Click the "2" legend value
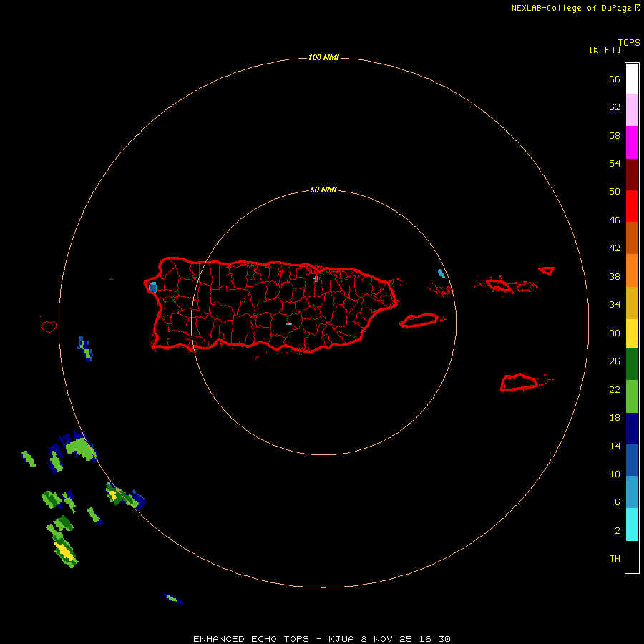644x644 pixels. coord(618,531)
